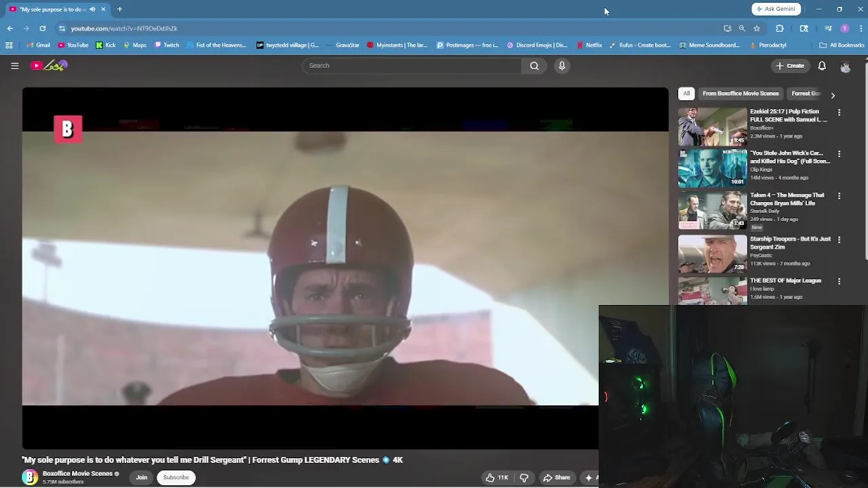Click Ask Gemini button
Screen dimensions: 868x488
click(x=776, y=9)
